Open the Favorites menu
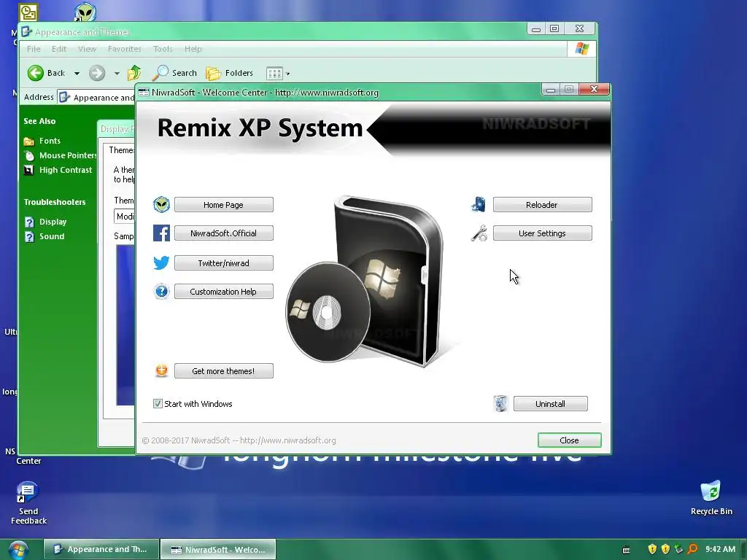The image size is (747, 560). coord(124,49)
